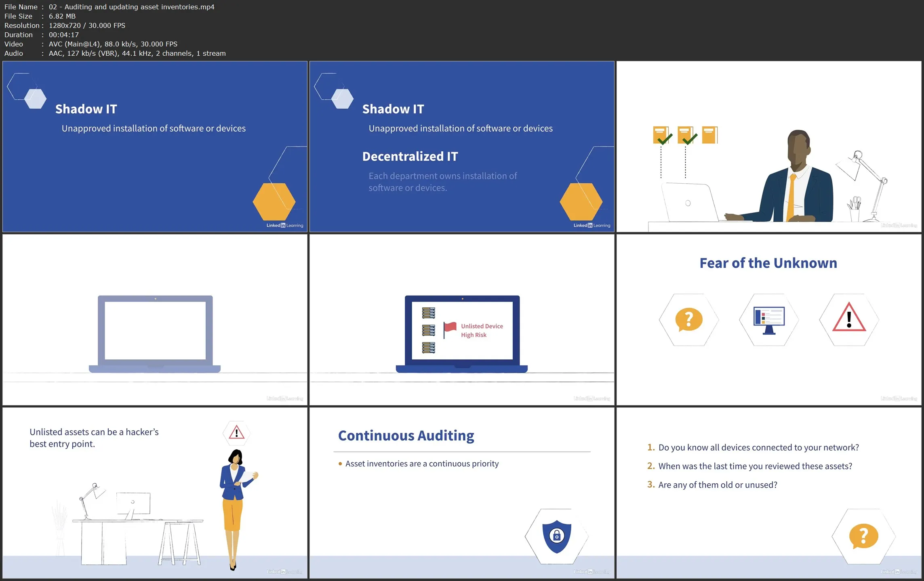Click the blue shield lock icon
The width and height of the screenshot is (924, 581).
556,536
